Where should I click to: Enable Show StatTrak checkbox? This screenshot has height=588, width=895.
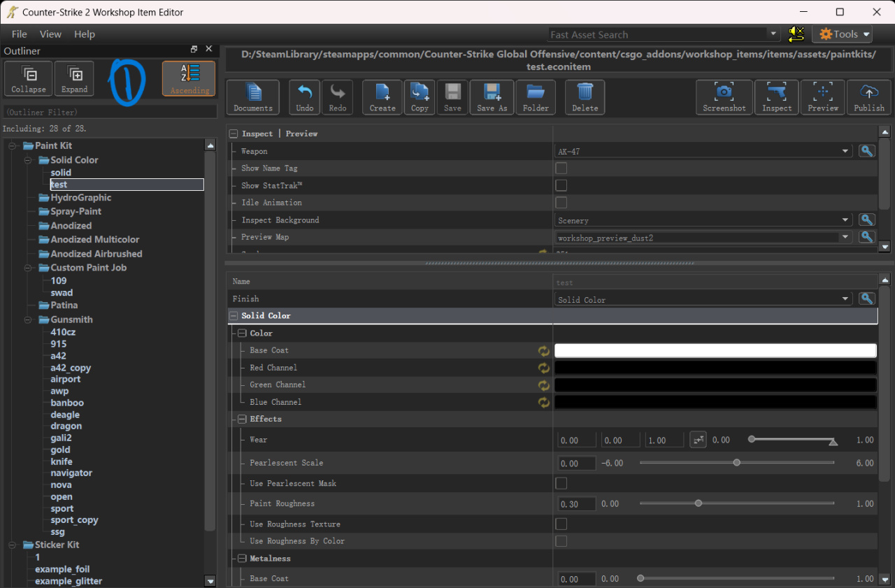coord(561,185)
